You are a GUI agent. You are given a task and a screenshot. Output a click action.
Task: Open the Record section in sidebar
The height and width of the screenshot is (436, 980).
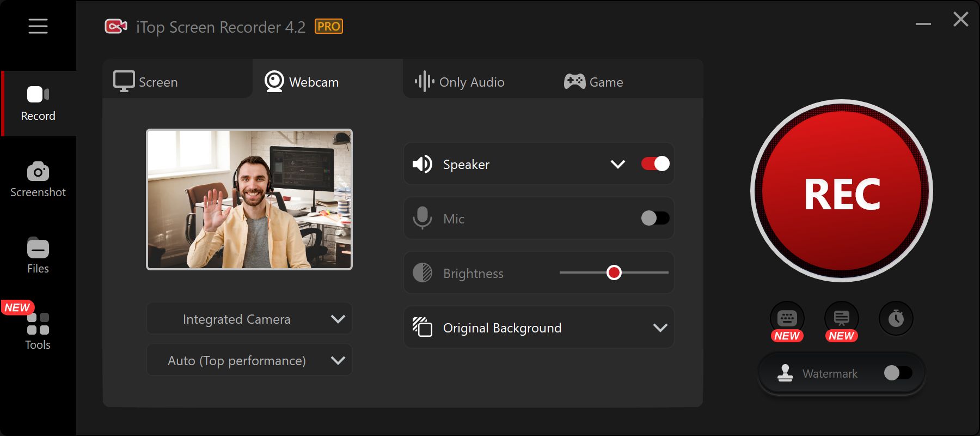click(x=38, y=104)
